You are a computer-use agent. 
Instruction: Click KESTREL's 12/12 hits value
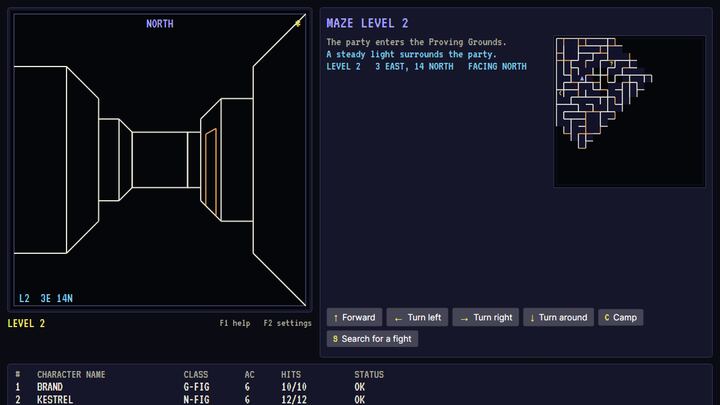click(294, 399)
